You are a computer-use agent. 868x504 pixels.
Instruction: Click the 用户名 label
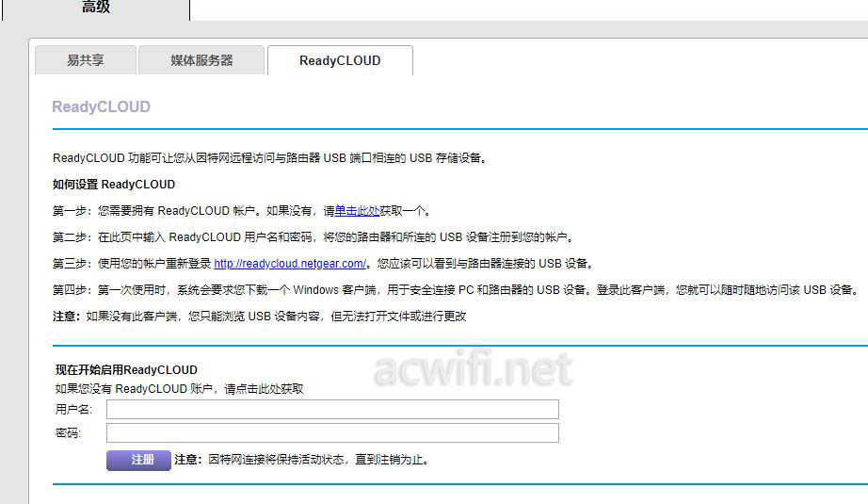(x=73, y=409)
